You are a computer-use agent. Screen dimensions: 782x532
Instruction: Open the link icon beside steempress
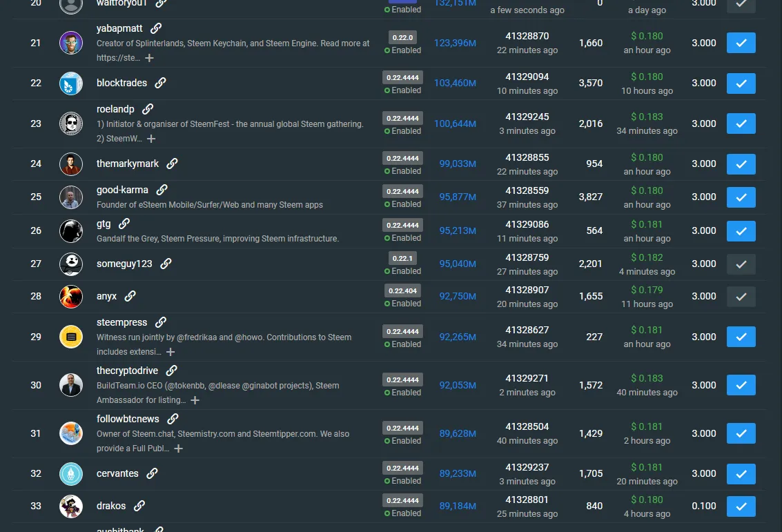tap(161, 323)
